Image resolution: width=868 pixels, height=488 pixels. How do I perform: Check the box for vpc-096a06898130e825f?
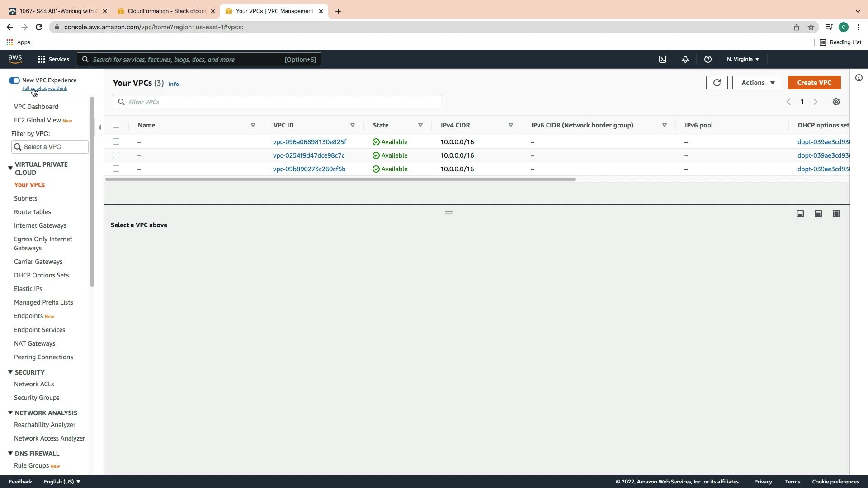[116, 142]
